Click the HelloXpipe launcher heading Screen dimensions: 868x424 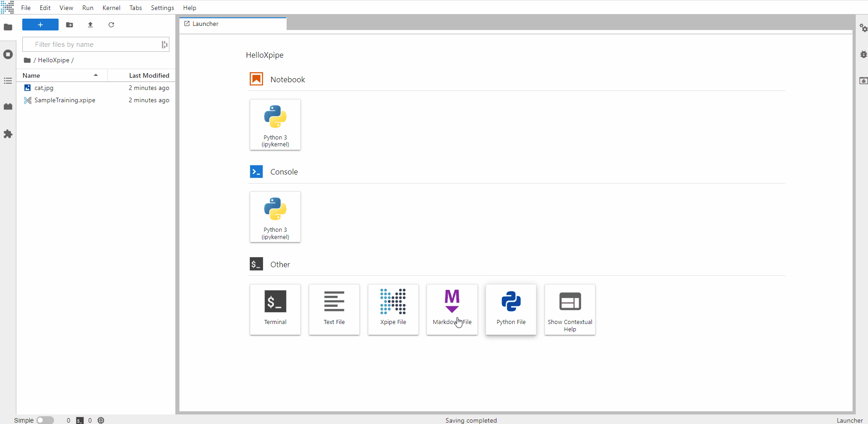click(265, 55)
